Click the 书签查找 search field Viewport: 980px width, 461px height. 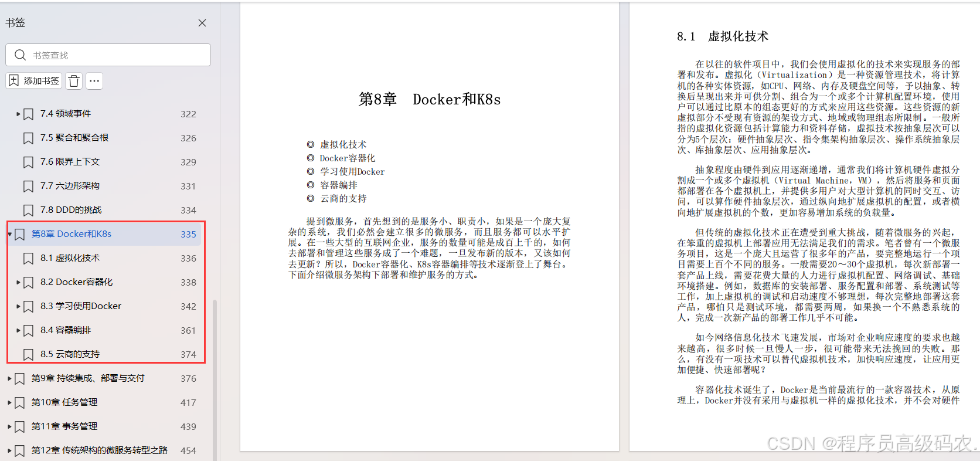click(x=108, y=55)
